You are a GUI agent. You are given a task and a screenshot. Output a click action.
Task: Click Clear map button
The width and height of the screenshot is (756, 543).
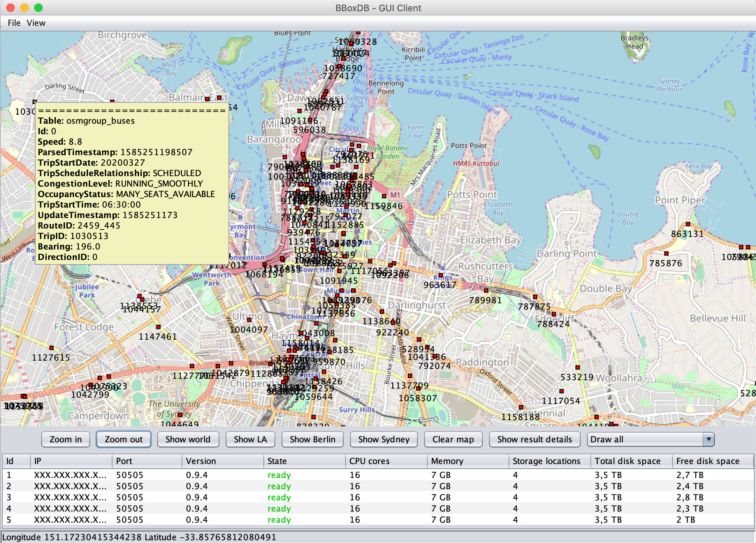click(x=453, y=439)
